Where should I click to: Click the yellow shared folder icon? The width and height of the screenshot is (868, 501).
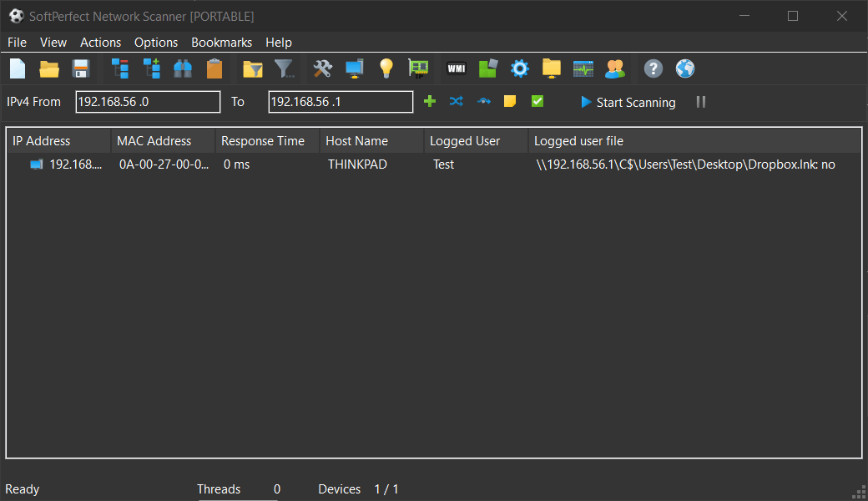(x=552, y=68)
